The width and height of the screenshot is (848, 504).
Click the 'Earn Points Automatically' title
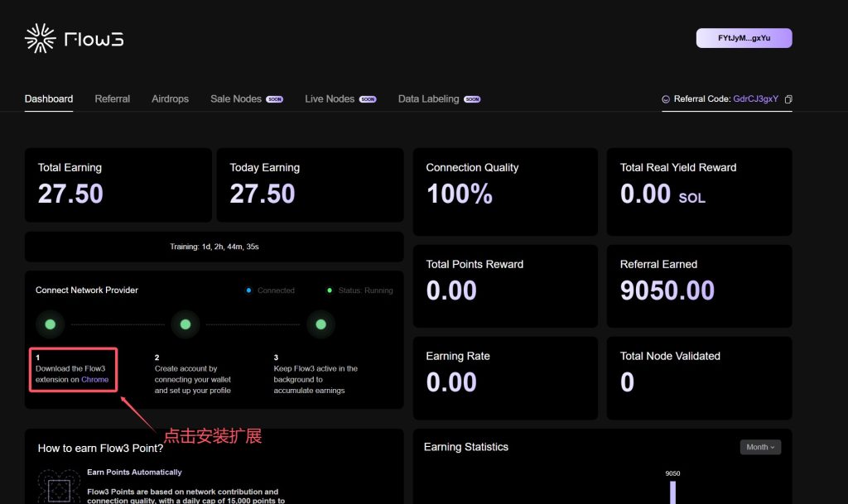134,472
